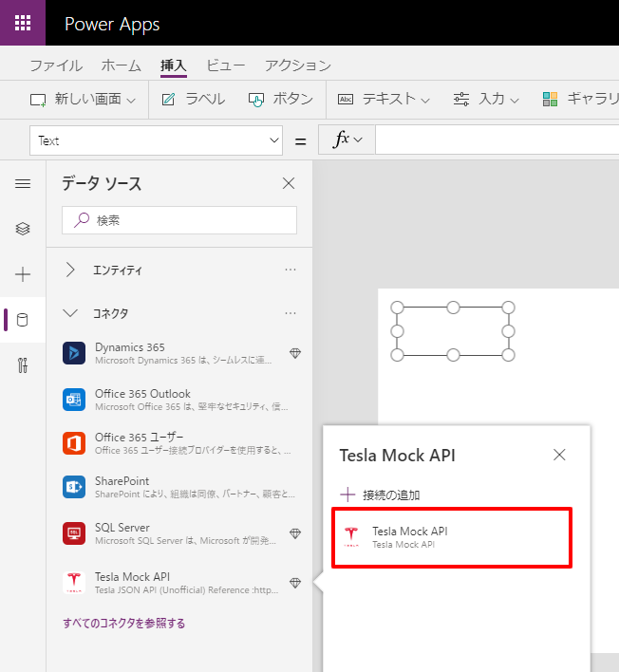Select the SQL Server connector
This screenshot has width=619, height=672.
pyautogui.click(x=179, y=533)
